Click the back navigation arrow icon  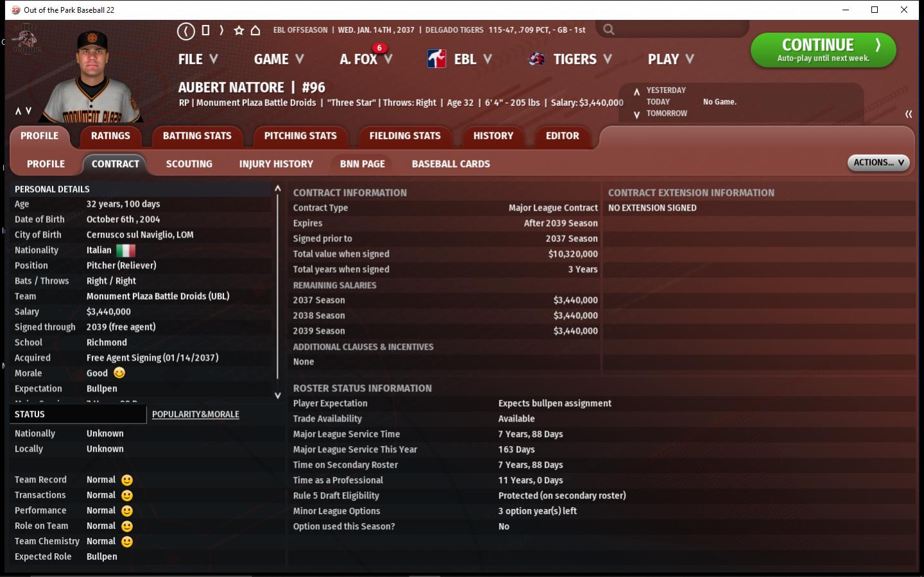coord(186,30)
